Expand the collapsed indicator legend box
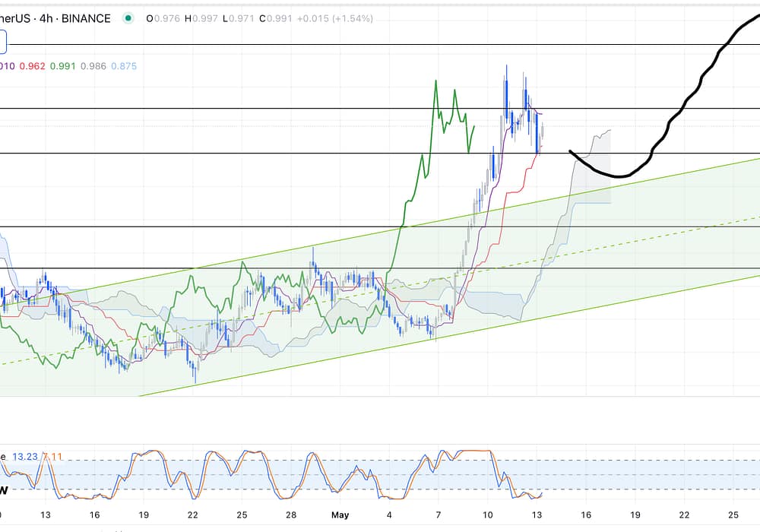Screen dimensions: 760x532 [x=2, y=42]
